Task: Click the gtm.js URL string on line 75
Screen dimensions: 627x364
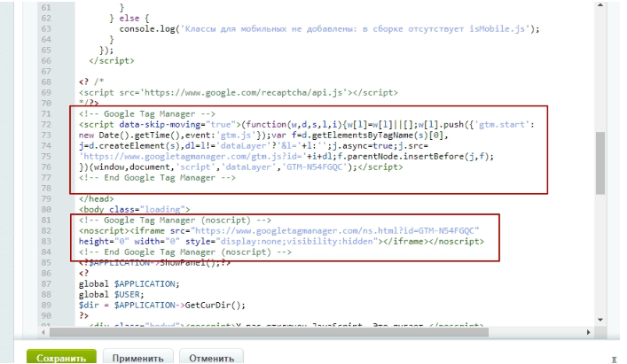Action: pyautogui.click(x=192, y=157)
